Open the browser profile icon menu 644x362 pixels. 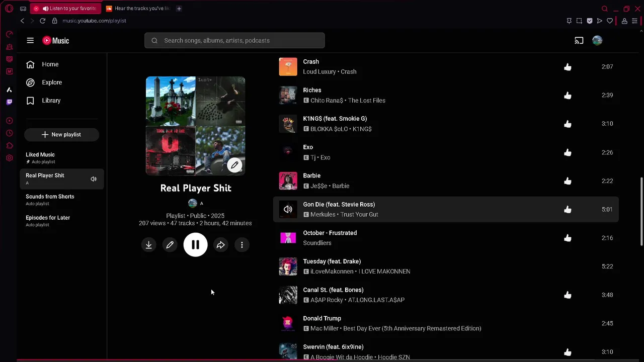(x=624, y=21)
